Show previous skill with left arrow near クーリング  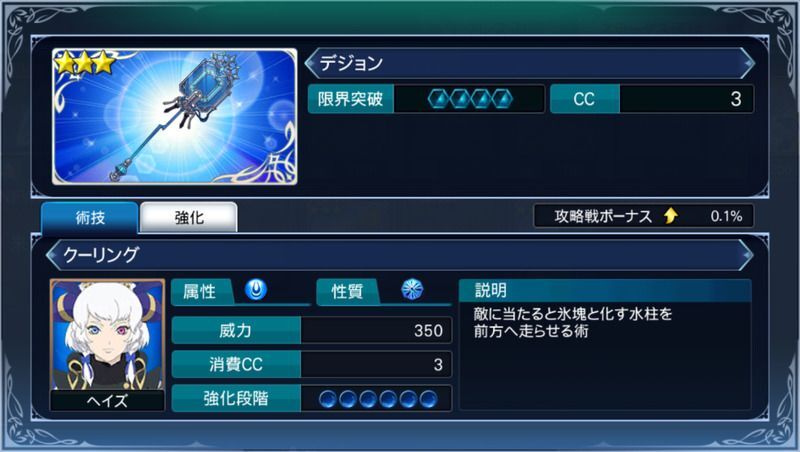click(x=53, y=255)
